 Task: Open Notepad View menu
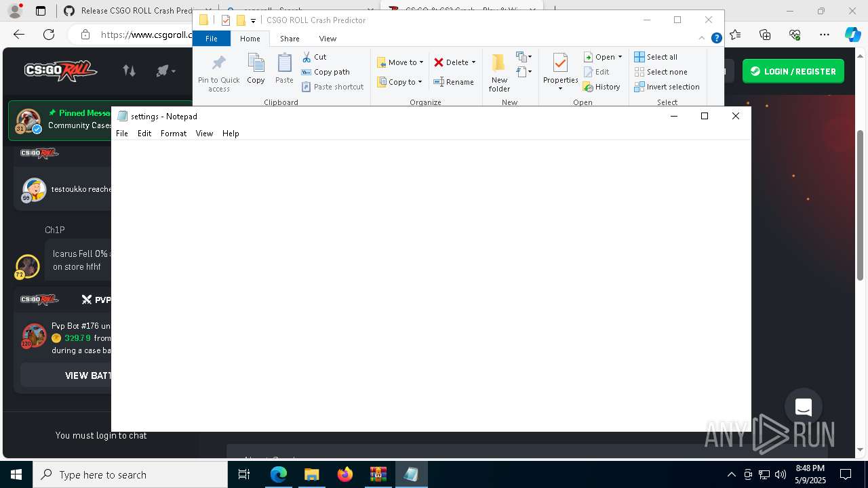[204, 134]
